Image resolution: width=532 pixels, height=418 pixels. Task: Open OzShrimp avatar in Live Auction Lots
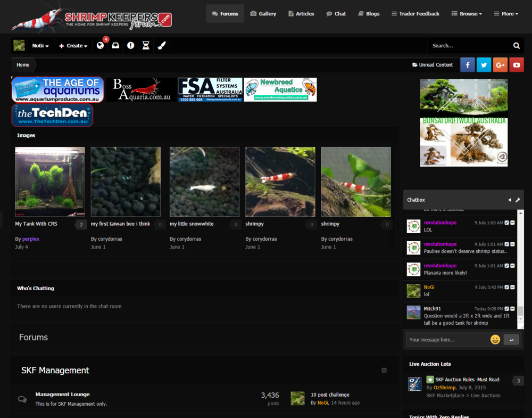(x=414, y=384)
